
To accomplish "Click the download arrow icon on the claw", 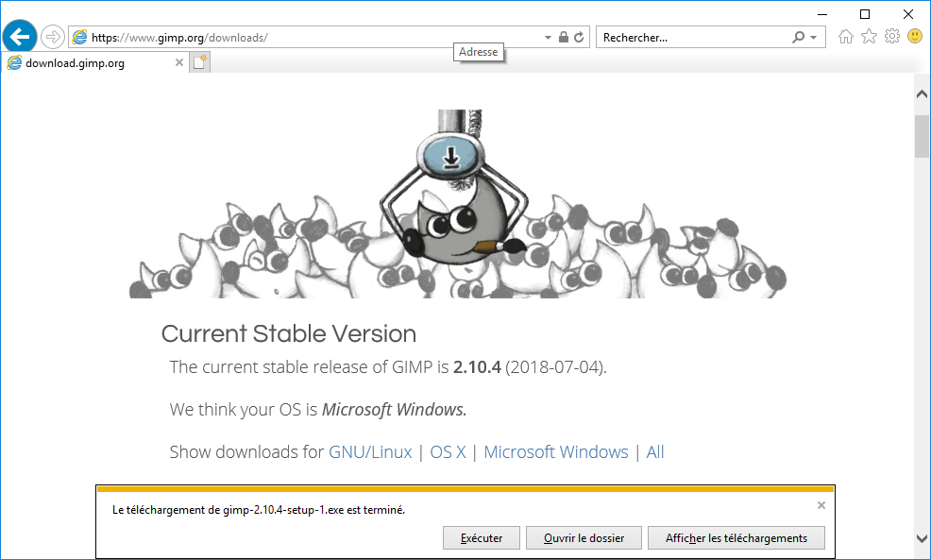I will (451, 158).
